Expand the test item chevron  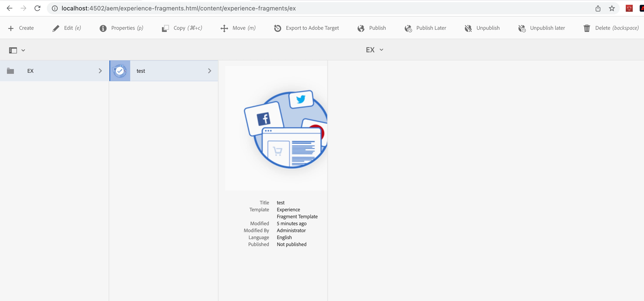coord(210,71)
